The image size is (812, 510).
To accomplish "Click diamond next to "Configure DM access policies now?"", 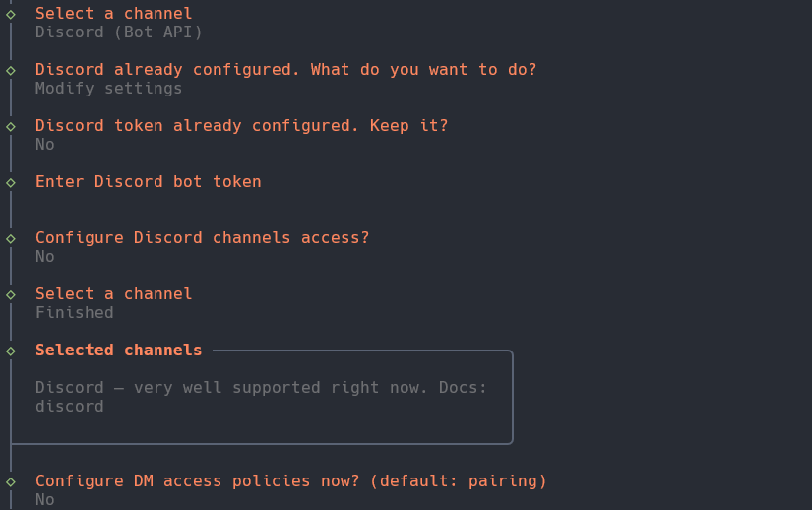I will click(11, 481).
